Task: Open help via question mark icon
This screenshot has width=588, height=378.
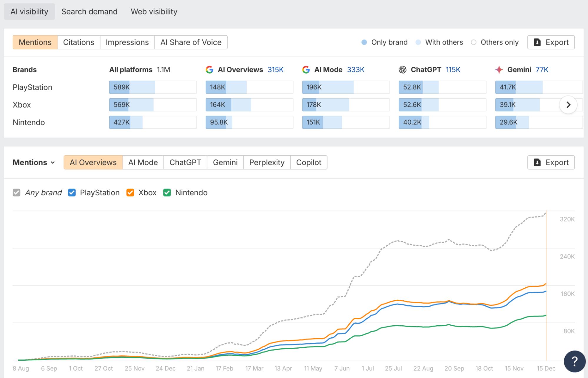Action: click(574, 361)
